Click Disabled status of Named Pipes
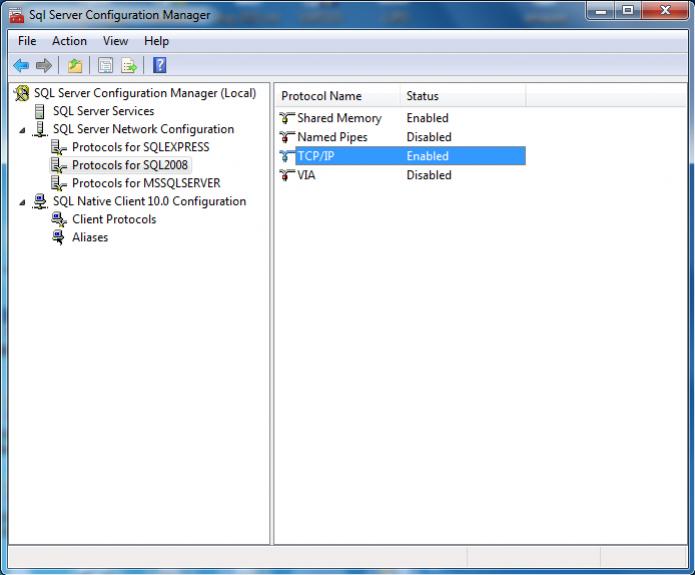This screenshot has width=695, height=575. (429, 137)
